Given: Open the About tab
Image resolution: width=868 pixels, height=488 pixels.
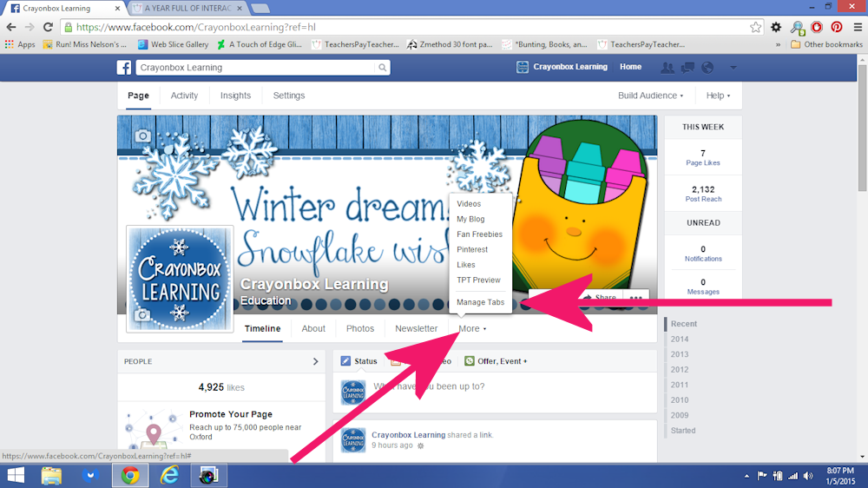Looking at the screenshot, I should (313, 328).
